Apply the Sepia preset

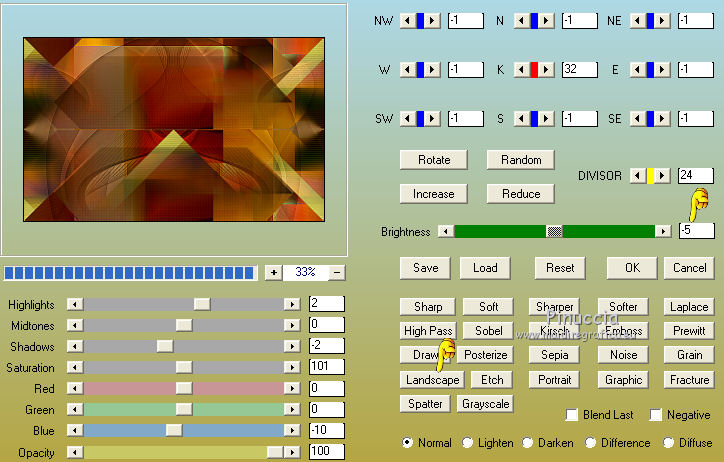[x=554, y=355]
